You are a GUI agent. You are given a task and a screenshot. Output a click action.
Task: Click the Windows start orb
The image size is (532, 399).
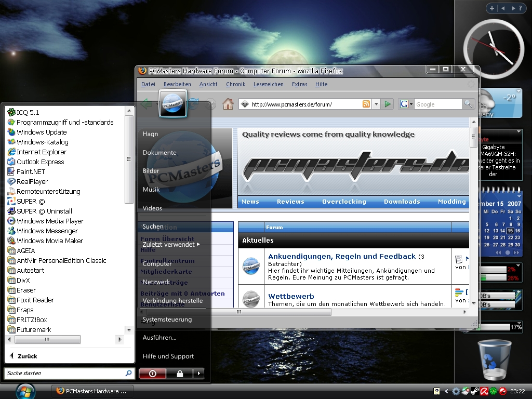(x=25, y=391)
